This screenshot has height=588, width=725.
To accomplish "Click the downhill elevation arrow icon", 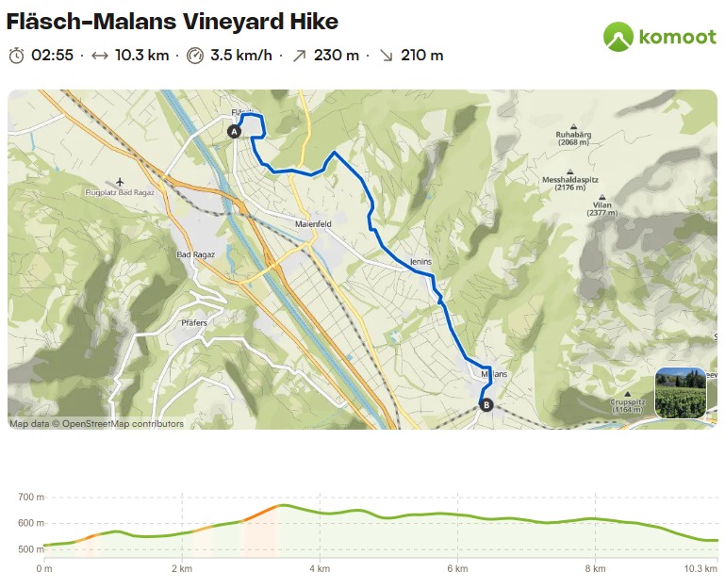I will pos(387,56).
